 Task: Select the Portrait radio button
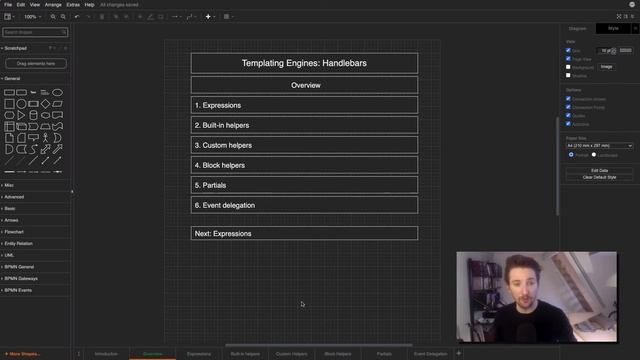(x=571, y=155)
